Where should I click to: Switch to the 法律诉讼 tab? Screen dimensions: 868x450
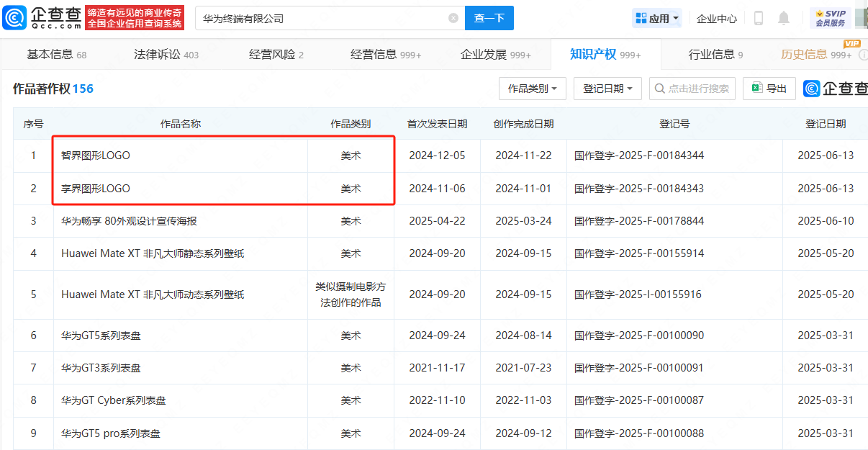click(x=166, y=55)
